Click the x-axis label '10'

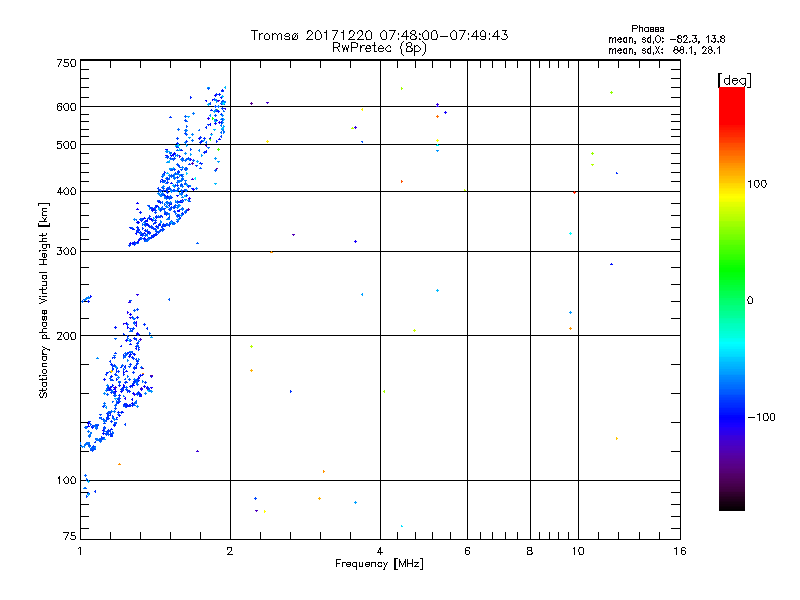[x=578, y=551]
